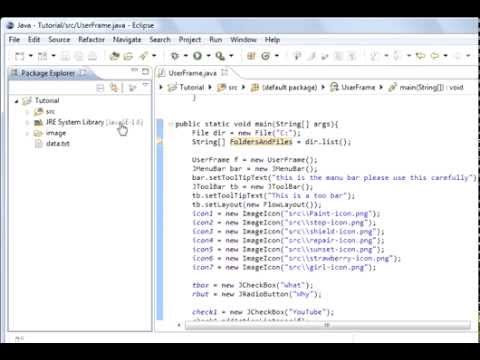480x360 pixels.
Task: Click the Save All toolbar icon
Action: [x=79, y=56]
